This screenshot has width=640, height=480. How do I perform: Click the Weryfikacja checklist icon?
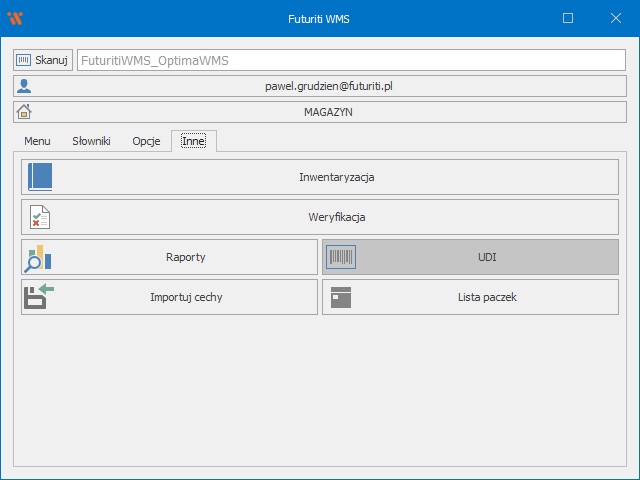pyautogui.click(x=40, y=217)
